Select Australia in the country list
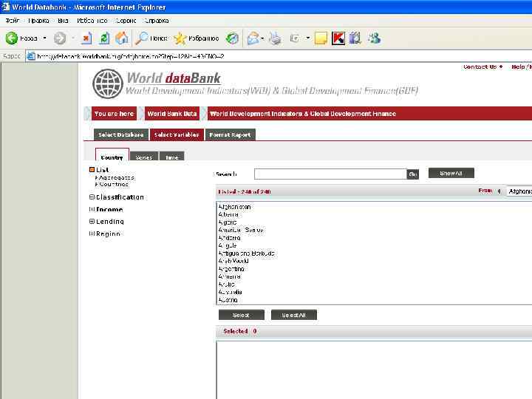532x399 pixels. pyautogui.click(x=230, y=292)
